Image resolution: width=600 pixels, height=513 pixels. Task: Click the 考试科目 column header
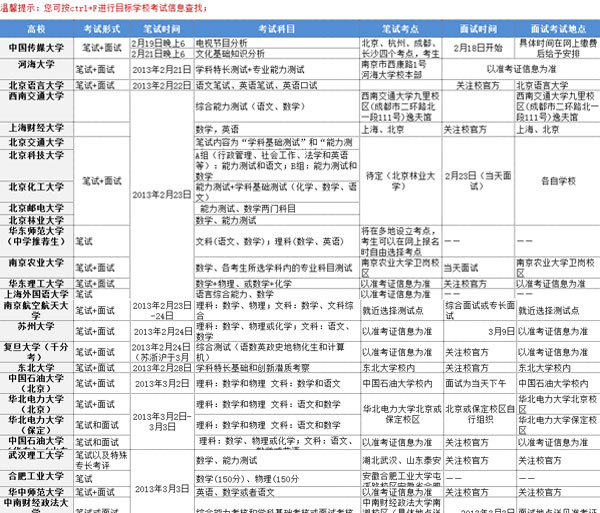[x=277, y=29]
